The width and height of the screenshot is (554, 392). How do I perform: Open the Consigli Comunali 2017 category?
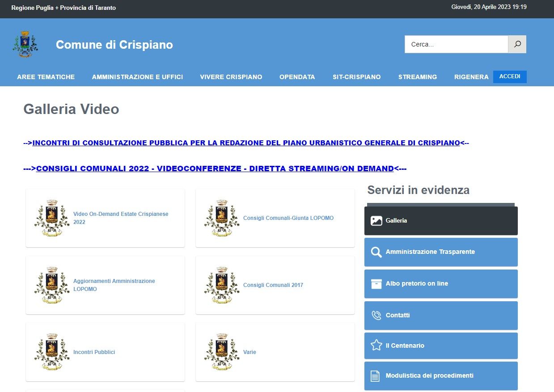(273, 285)
